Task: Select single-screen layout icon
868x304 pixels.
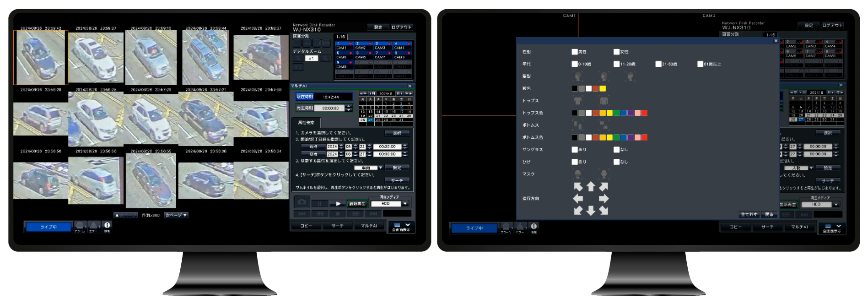Action: 297,43
